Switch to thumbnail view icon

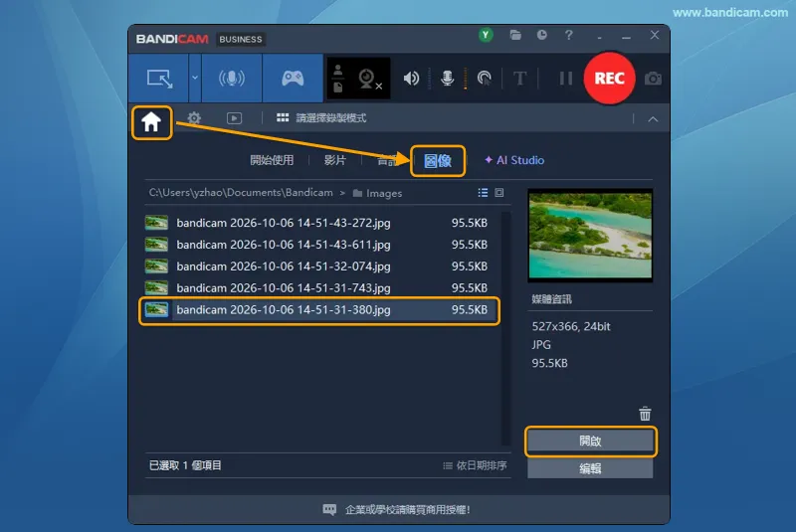499,193
